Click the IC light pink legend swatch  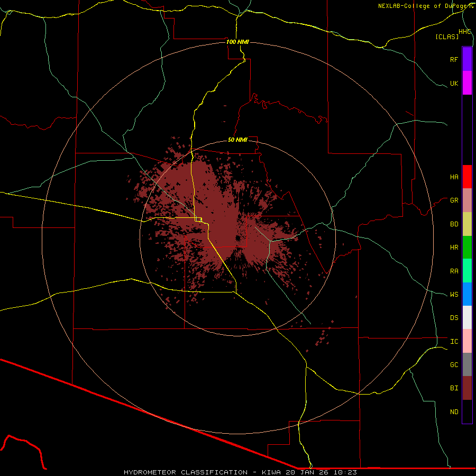[467, 341]
